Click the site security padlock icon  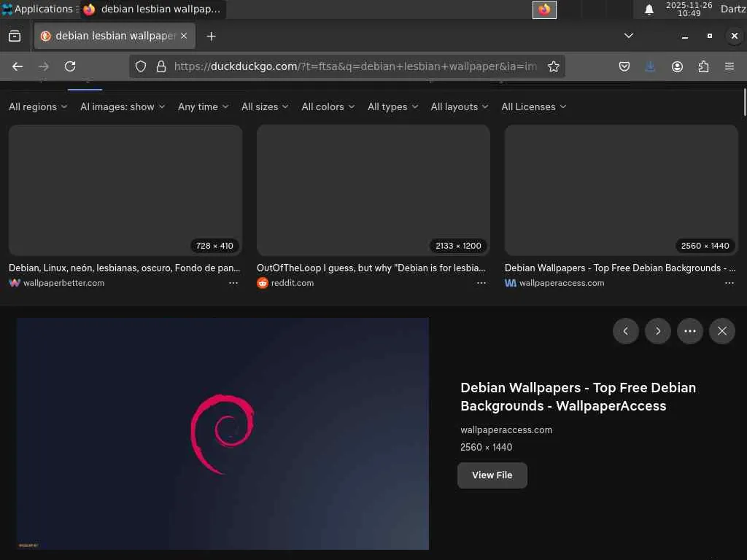[161, 66]
